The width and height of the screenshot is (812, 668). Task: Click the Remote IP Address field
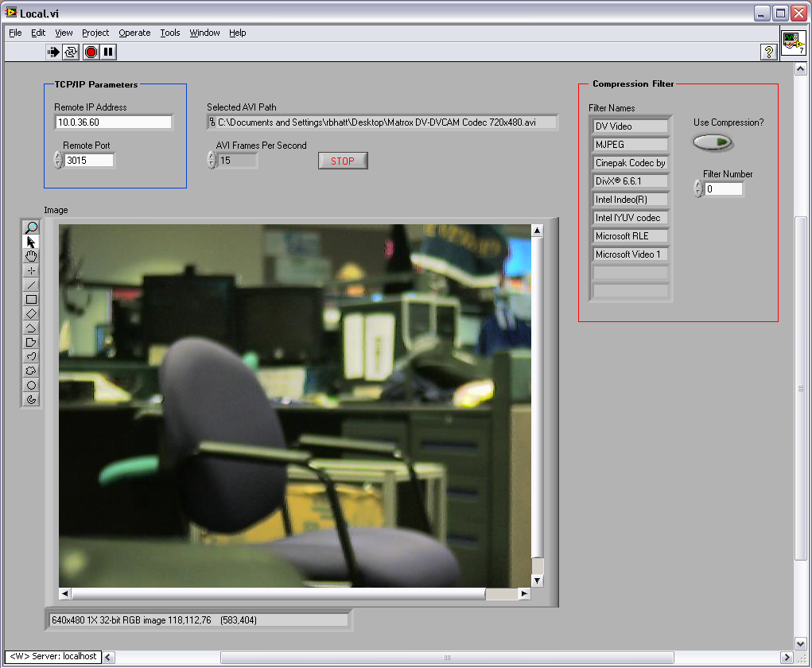pos(113,122)
